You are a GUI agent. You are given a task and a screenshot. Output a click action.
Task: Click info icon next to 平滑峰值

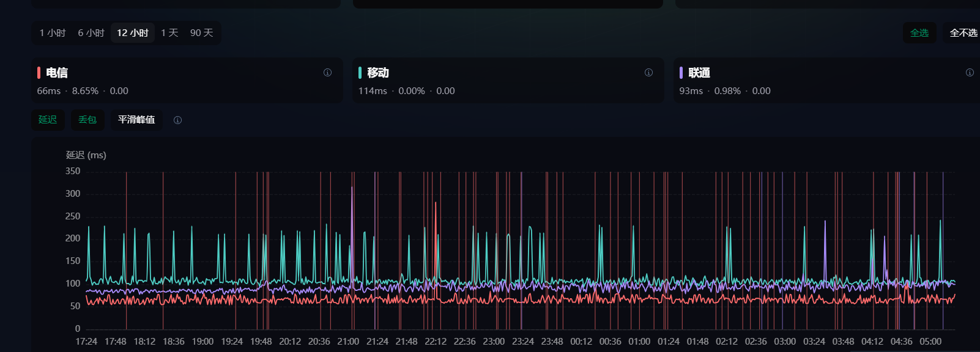point(177,120)
